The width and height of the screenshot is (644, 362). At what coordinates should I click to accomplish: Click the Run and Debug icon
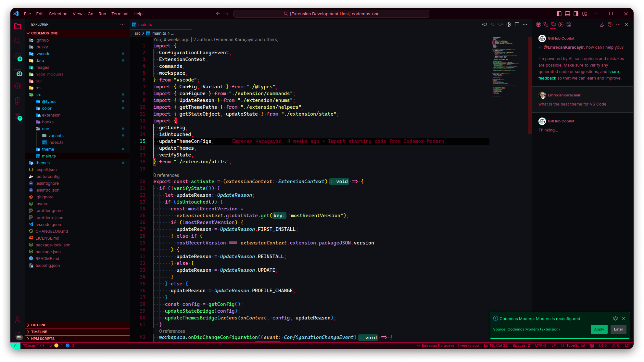(x=18, y=86)
